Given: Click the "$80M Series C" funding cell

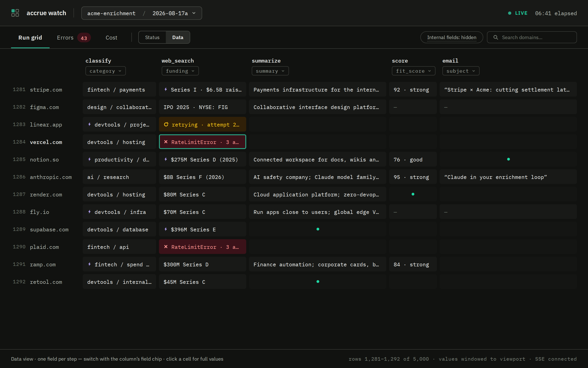Looking at the screenshot, I should [x=202, y=194].
